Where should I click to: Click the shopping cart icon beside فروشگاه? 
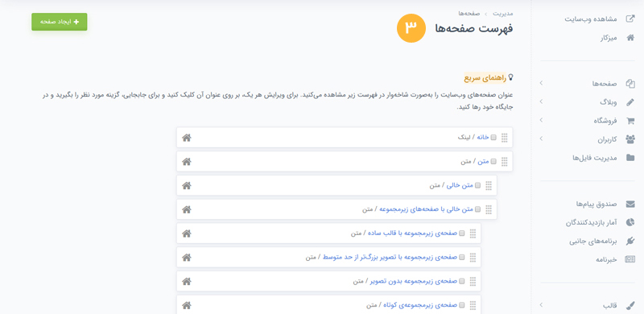[630, 121]
